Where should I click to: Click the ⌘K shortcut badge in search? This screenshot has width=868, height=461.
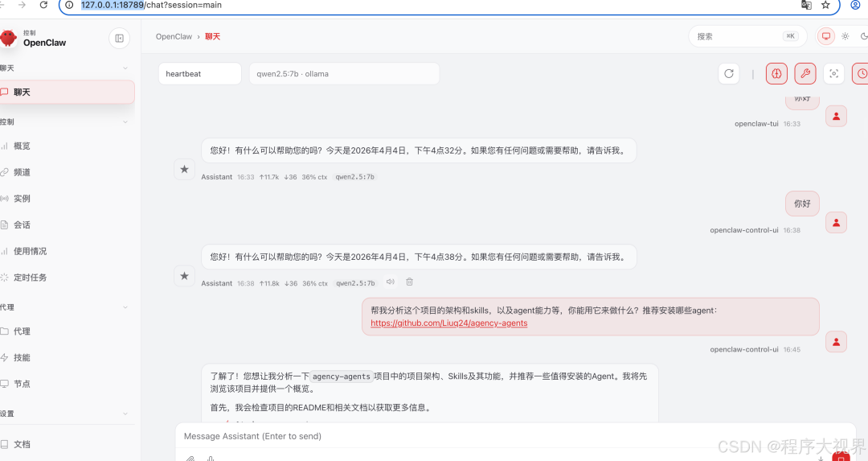pyautogui.click(x=790, y=36)
